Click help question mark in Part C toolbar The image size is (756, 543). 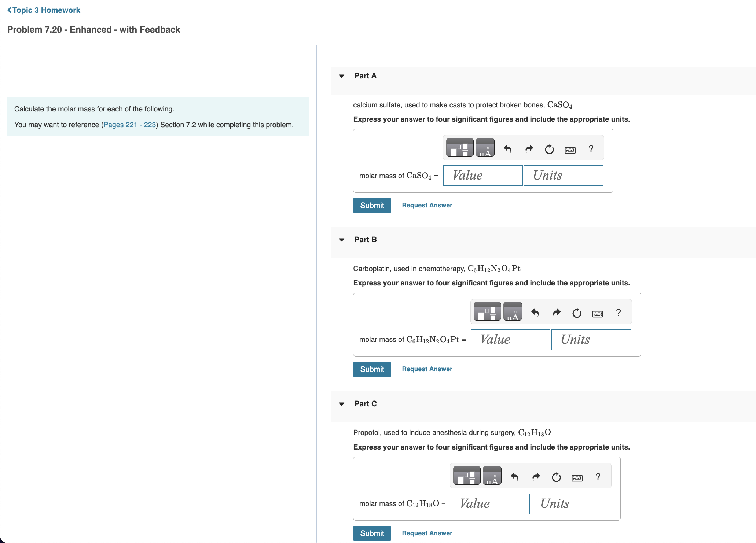coord(598,477)
